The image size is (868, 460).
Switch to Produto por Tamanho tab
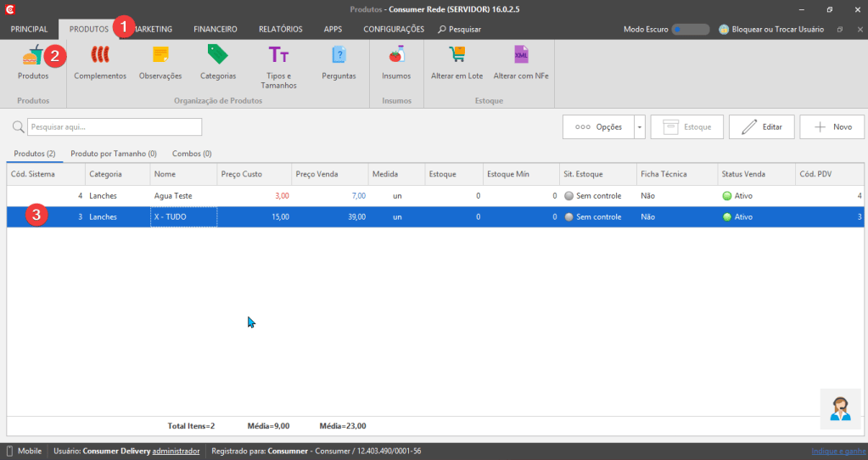tap(114, 154)
